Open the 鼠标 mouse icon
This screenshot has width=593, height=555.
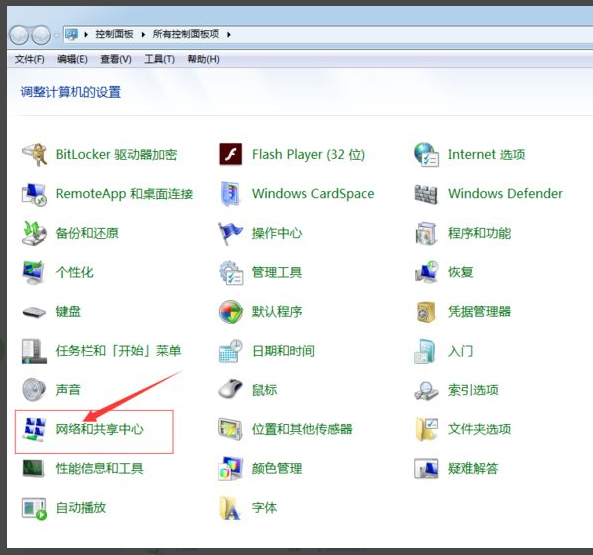click(x=231, y=389)
